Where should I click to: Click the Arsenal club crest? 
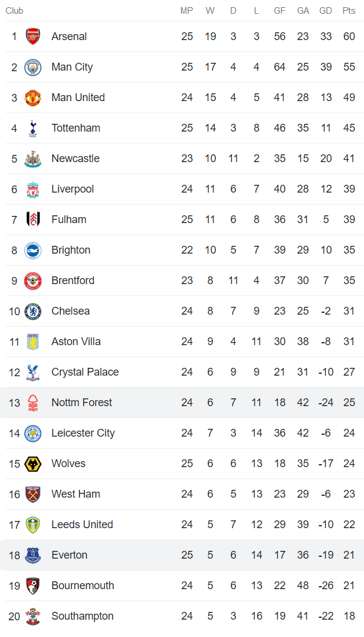coord(33,36)
